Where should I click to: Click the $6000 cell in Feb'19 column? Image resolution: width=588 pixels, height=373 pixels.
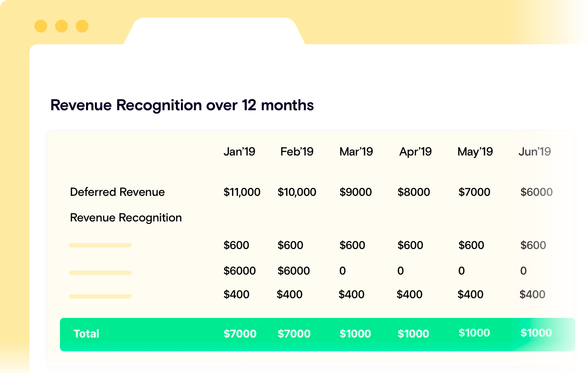pos(294,271)
